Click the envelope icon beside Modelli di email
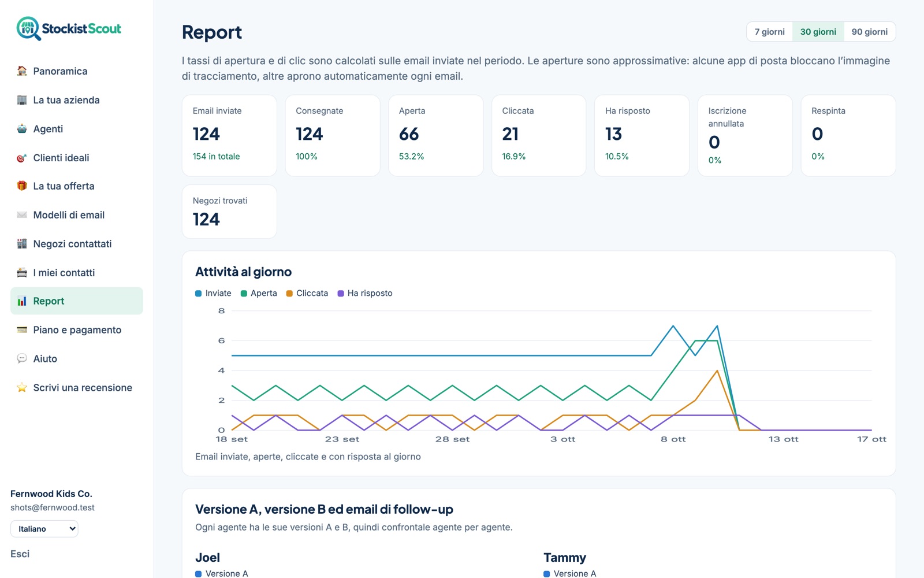The width and height of the screenshot is (924, 578). (22, 215)
